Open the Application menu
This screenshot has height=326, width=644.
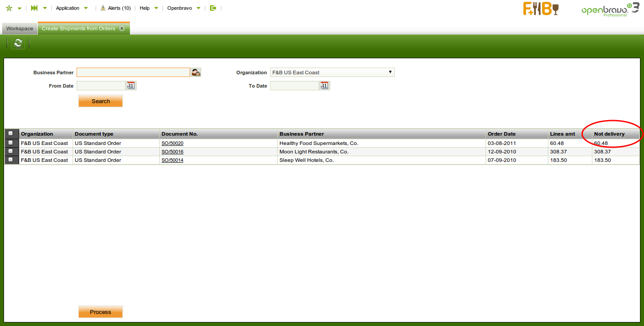[68, 8]
